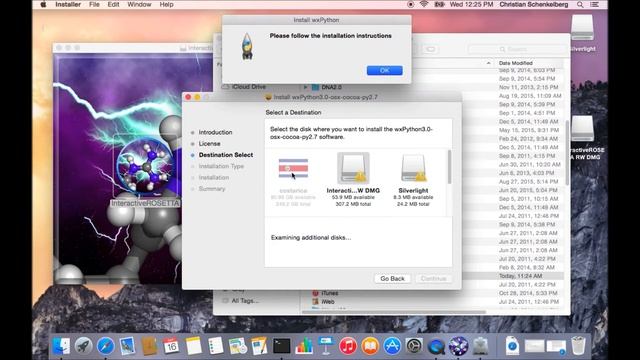Screen dimensions: 640x360
Task: Open iBooks from the Dock
Action: [x=370, y=346]
